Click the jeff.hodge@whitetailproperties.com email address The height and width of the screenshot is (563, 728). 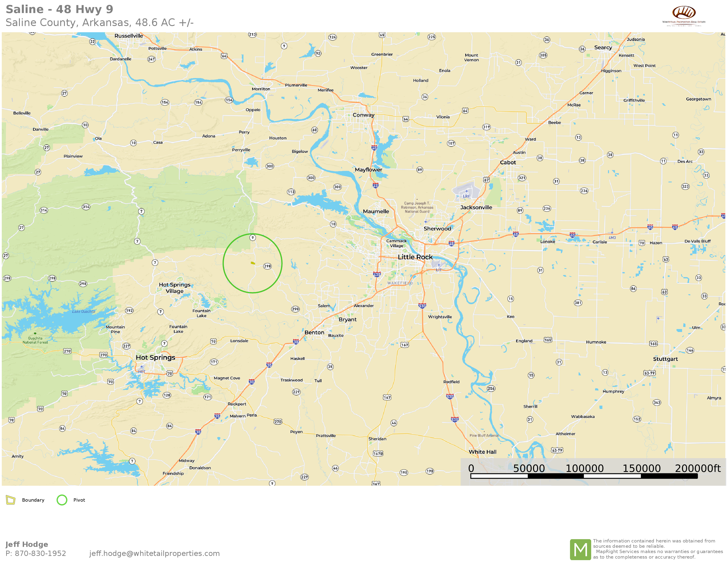154,553
